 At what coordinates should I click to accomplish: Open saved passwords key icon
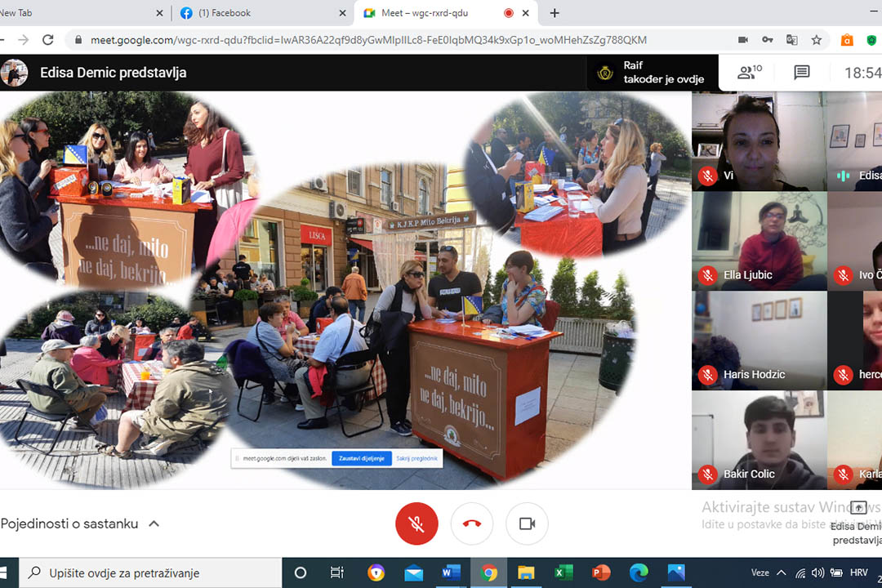(x=767, y=40)
